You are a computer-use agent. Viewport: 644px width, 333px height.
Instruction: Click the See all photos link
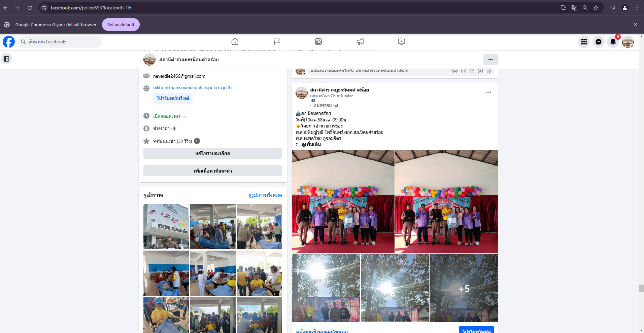point(265,195)
